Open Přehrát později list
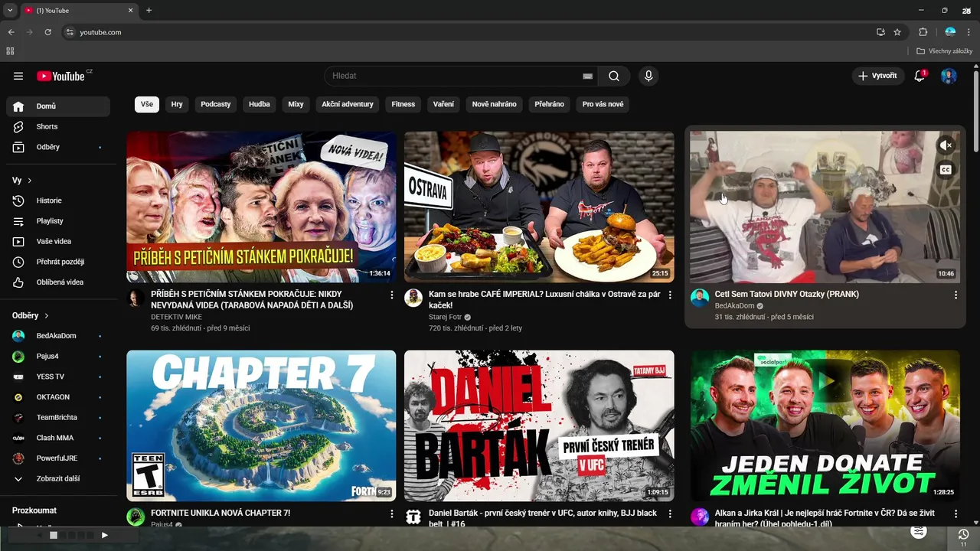This screenshot has height=551, width=980. click(58, 262)
